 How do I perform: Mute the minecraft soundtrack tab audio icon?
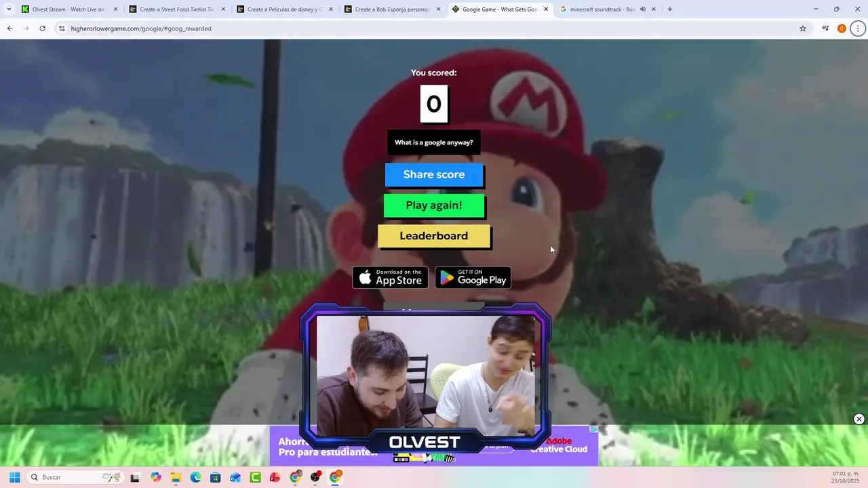coord(642,9)
